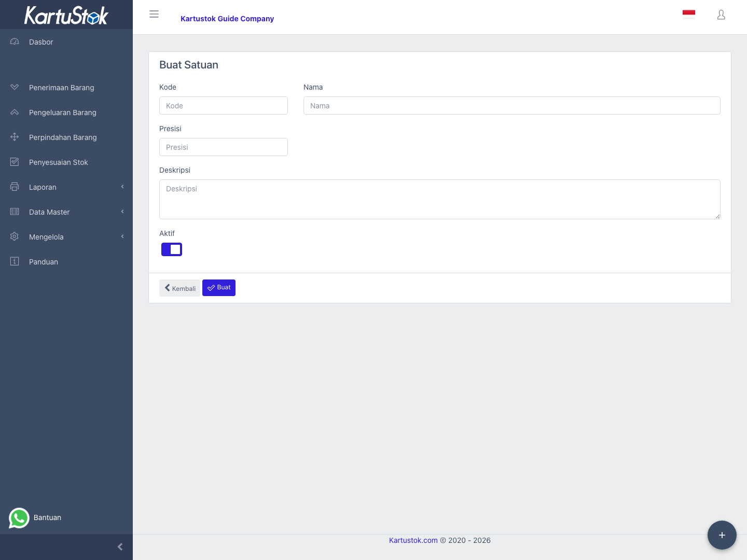Click the Dasbor gauge icon

[15, 41]
